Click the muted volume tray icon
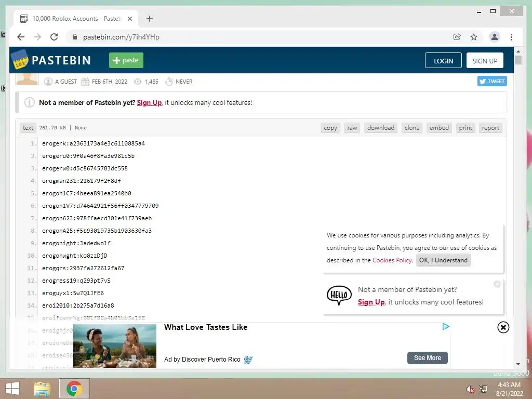Image resolution: width=532 pixels, height=399 pixels. coord(470,389)
